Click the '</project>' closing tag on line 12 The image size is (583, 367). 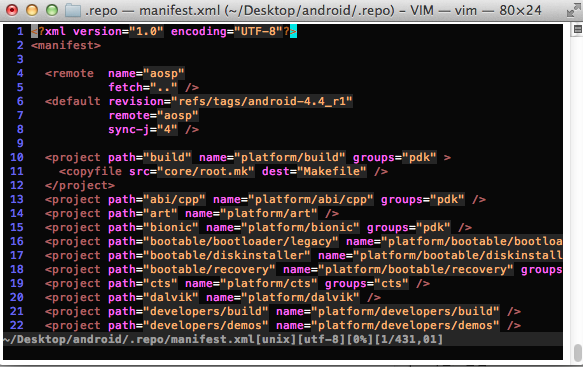[80, 185]
